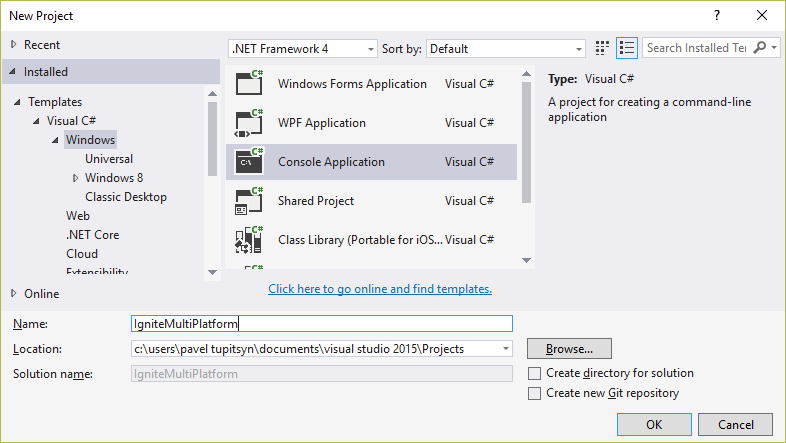
Task: Click the Cancel button
Action: 735,424
